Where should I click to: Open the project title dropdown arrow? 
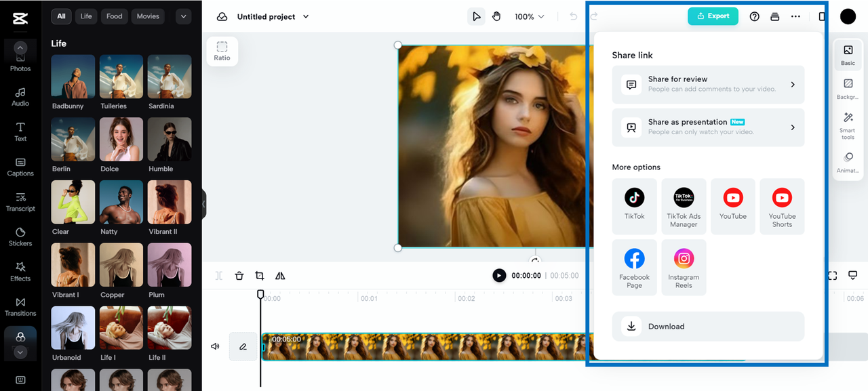(x=306, y=17)
